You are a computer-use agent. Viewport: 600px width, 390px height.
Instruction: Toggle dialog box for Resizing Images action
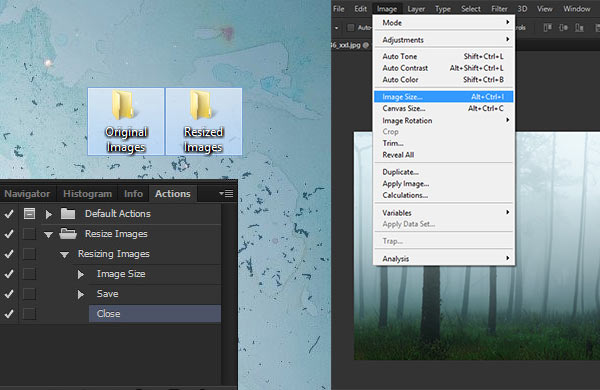tap(29, 254)
